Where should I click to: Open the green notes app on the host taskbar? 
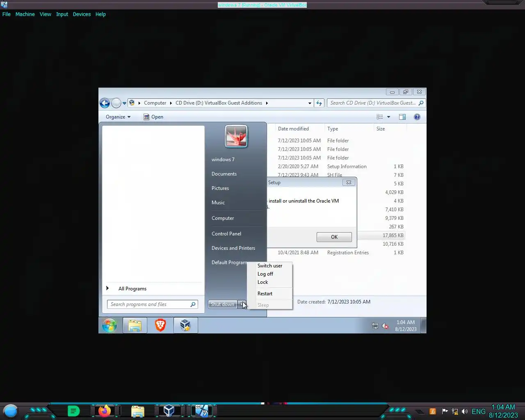point(73,411)
